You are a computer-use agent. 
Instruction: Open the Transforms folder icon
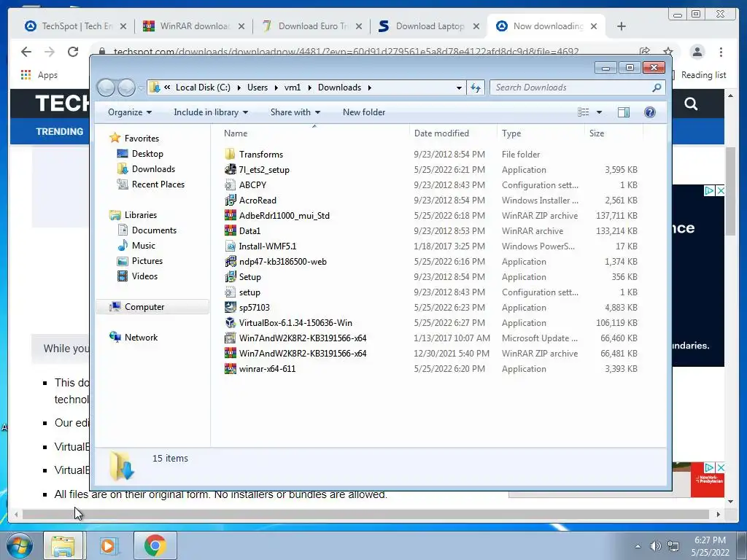(x=230, y=155)
